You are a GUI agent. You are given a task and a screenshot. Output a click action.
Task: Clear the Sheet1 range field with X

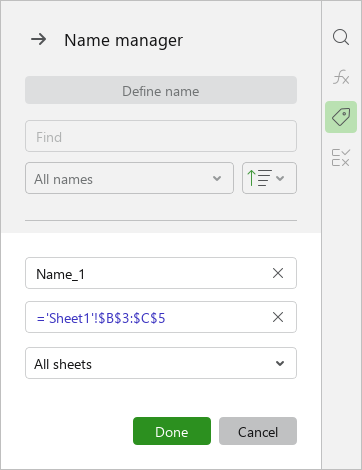(x=278, y=317)
